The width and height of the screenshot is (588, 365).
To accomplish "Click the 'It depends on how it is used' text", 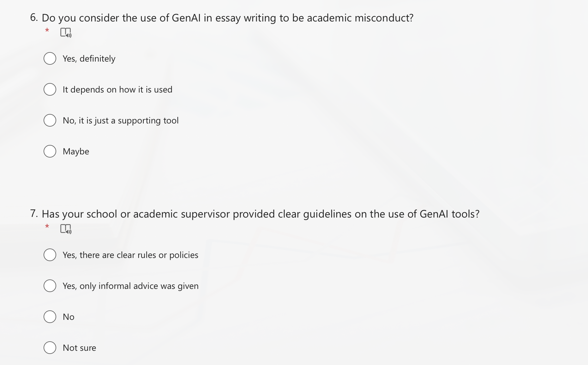I will [x=117, y=90].
